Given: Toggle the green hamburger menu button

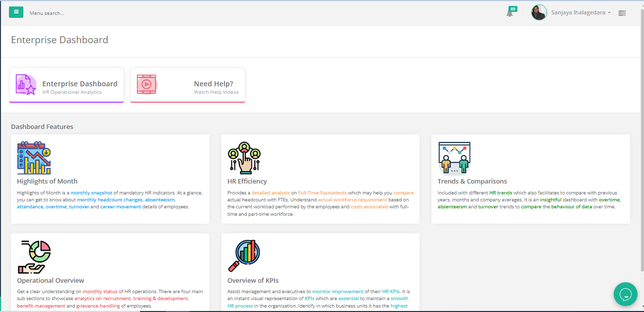Looking at the screenshot, I should [x=16, y=12].
